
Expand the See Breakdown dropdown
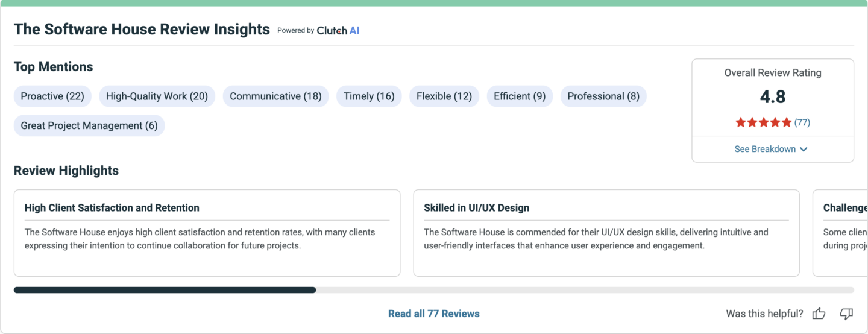(x=771, y=149)
